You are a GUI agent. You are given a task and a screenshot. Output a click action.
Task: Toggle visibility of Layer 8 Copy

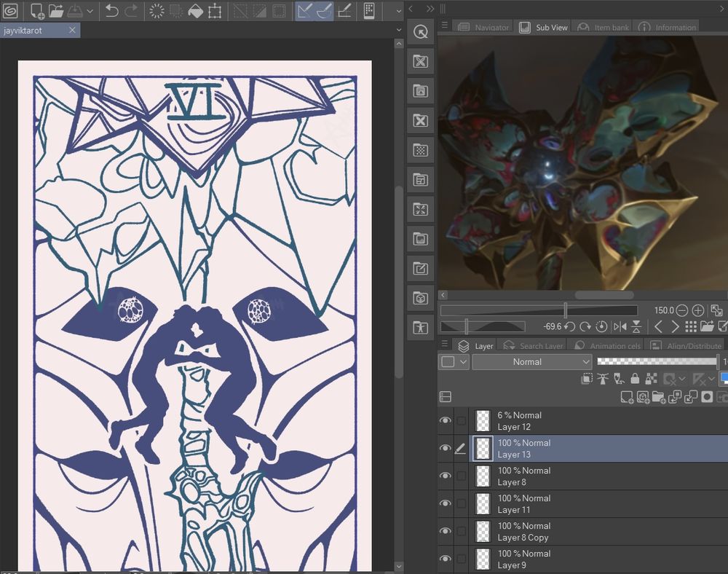click(x=445, y=532)
